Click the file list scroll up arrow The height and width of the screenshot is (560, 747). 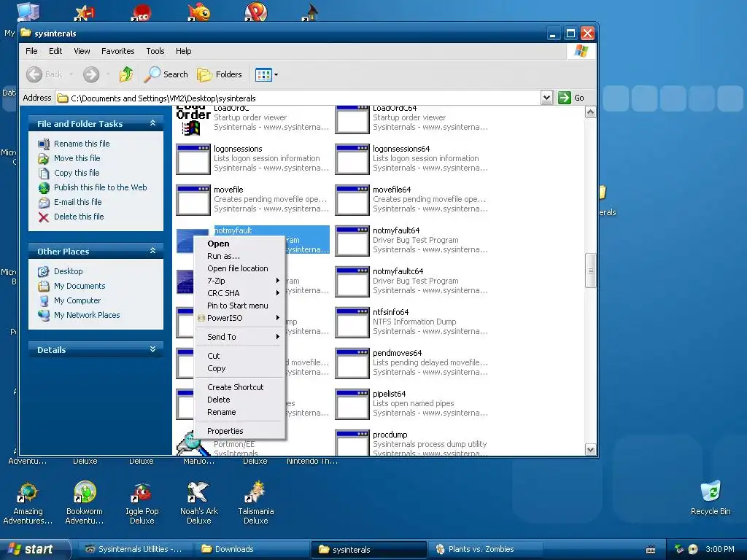point(590,112)
